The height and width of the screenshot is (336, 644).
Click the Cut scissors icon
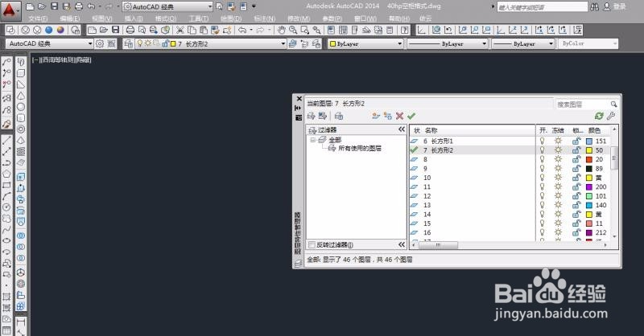180,30
